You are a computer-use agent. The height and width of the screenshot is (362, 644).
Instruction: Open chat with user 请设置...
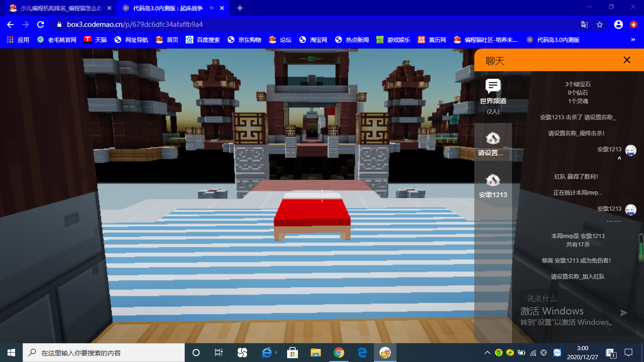point(493,143)
